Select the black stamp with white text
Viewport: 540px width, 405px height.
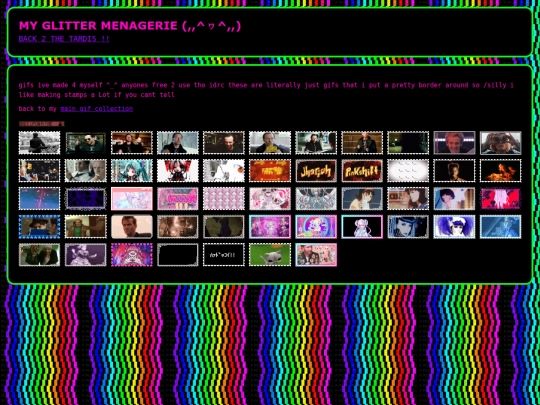pos(224,255)
